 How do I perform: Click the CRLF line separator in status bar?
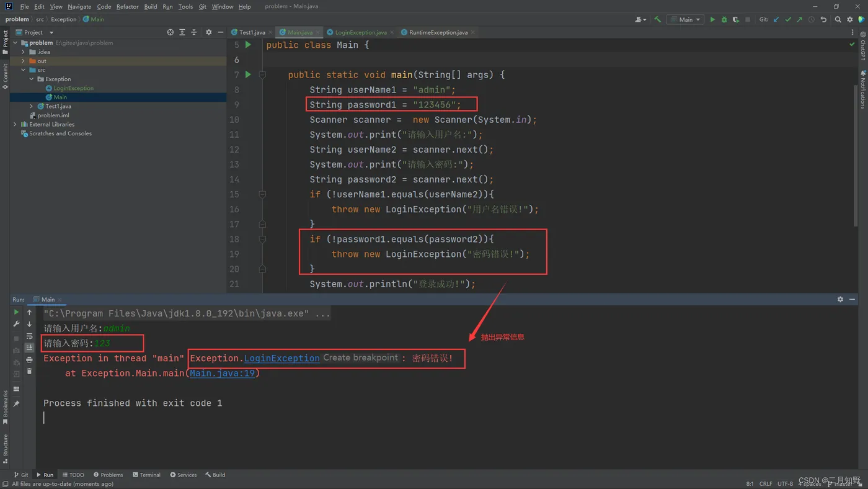tap(766, 483)
